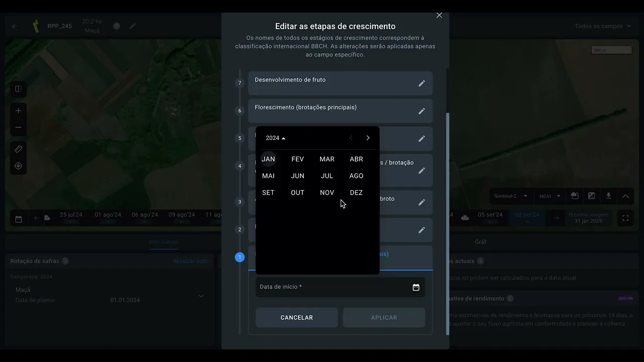This screenshot has height=362, width=644.
Task: Activate the ruler measure tool
Action: tap(19, 149)
